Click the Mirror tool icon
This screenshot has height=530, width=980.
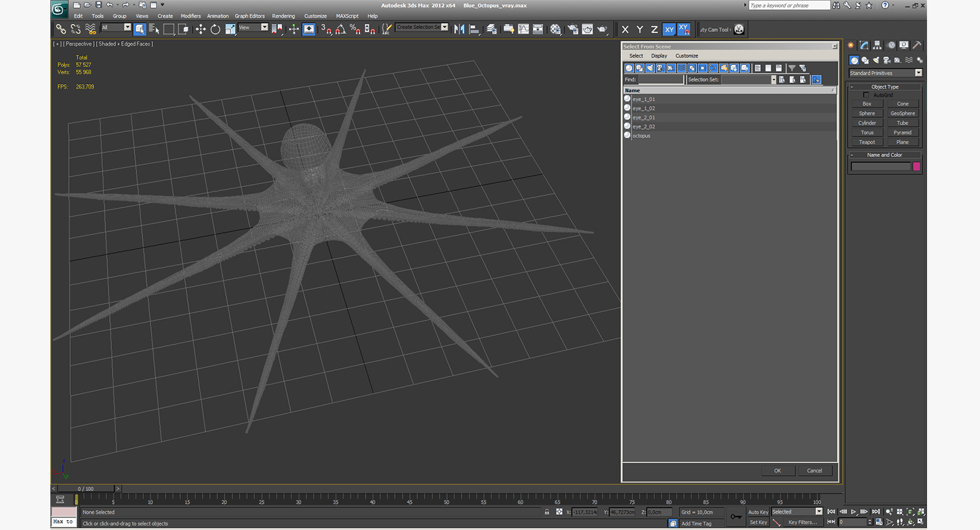click(x=459, y=29)
